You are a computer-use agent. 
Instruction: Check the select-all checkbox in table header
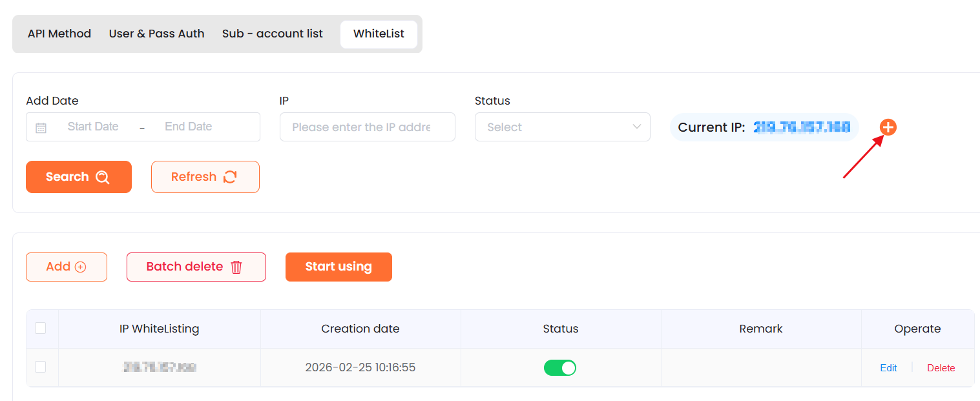coord(41,328)
